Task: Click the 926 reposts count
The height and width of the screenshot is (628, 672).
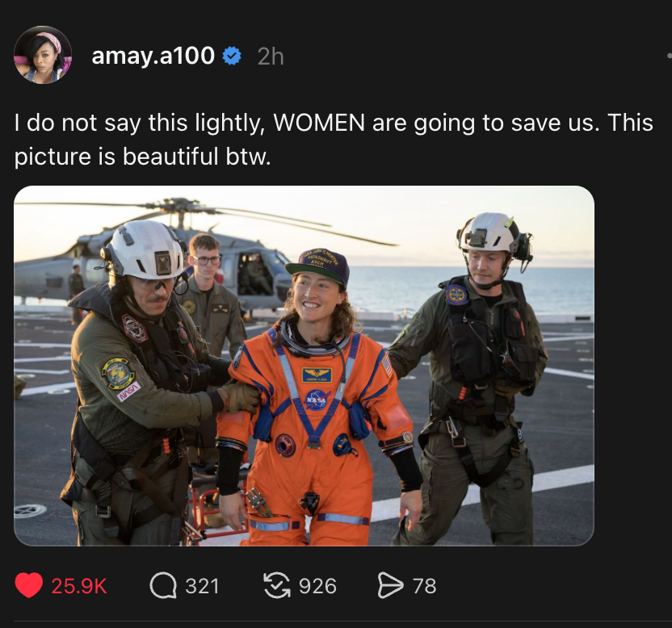Action: (x=317, y=586)
